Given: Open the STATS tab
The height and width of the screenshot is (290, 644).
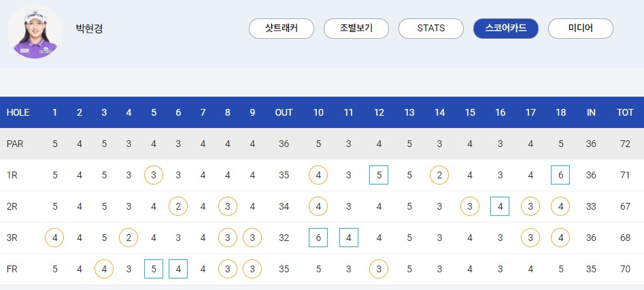Looking at the screenshot, I should pyautogui.click(x=431, y=29).
